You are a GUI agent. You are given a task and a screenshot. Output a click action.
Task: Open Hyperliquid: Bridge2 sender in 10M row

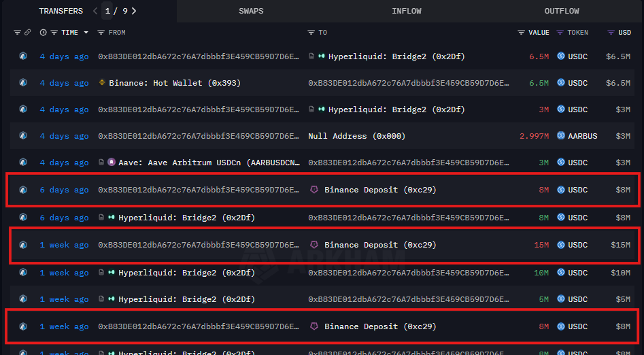[186, 273]
